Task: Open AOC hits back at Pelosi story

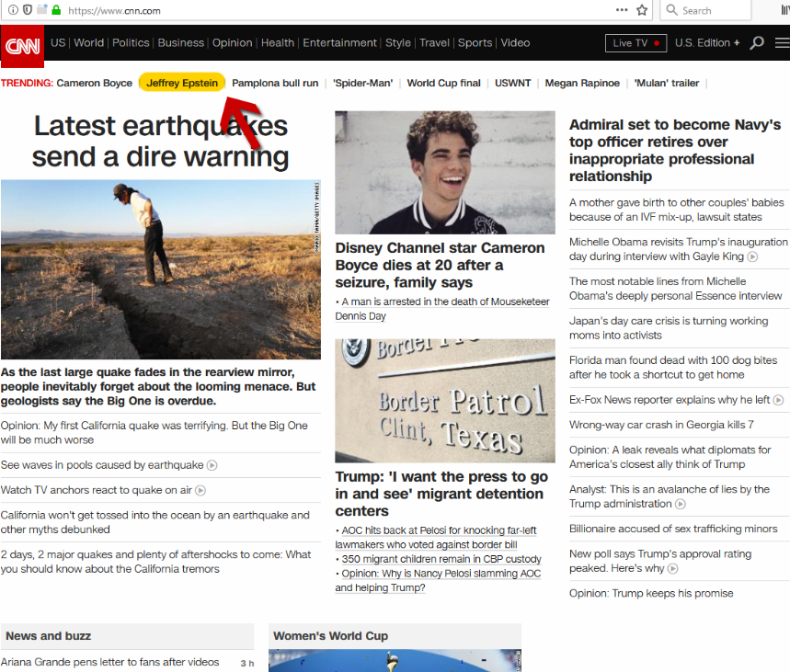Action: pos(436,538)
